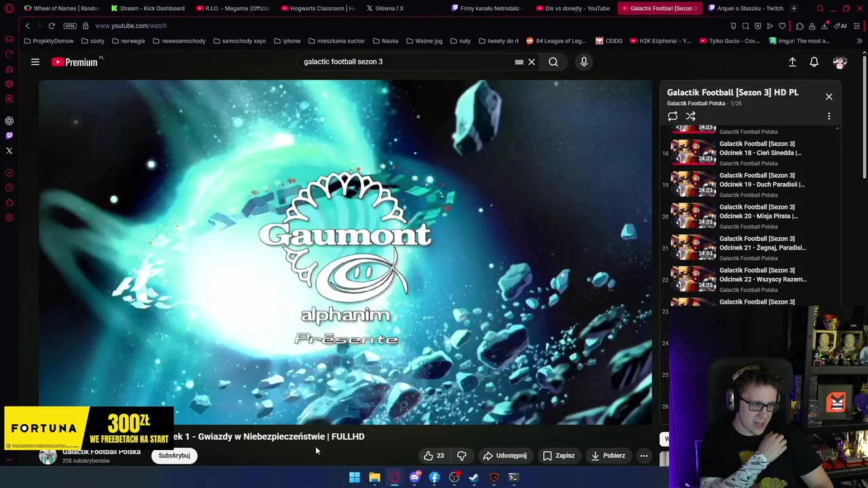Viewport: 868px width, 488px height.
Task: Open the samochody xayo bookmarks folder
Action: click(x=239, y=41)
